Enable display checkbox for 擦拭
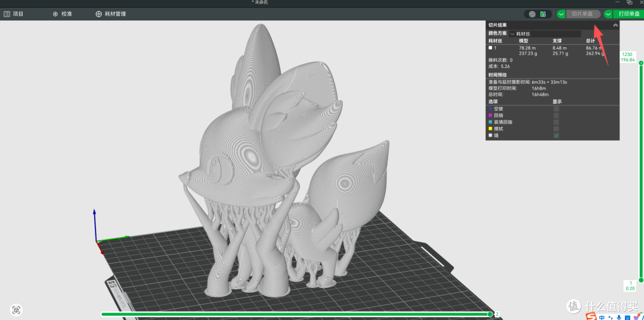The height and width of the screenshot is (320, 644). 556,129
